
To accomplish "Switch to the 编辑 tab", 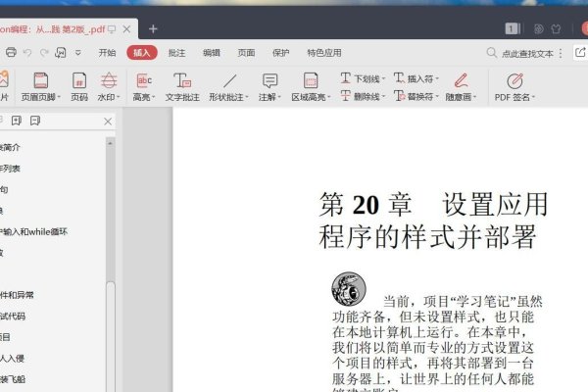I will (x=212, y=53).
